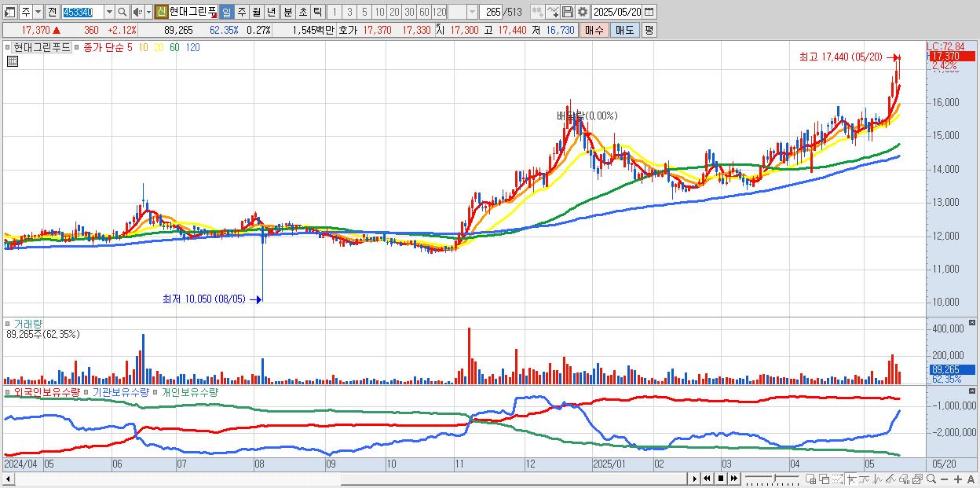Select the 30 interval button
The height and width of the screenshot is (488, 980).
[x=409, y=12]
